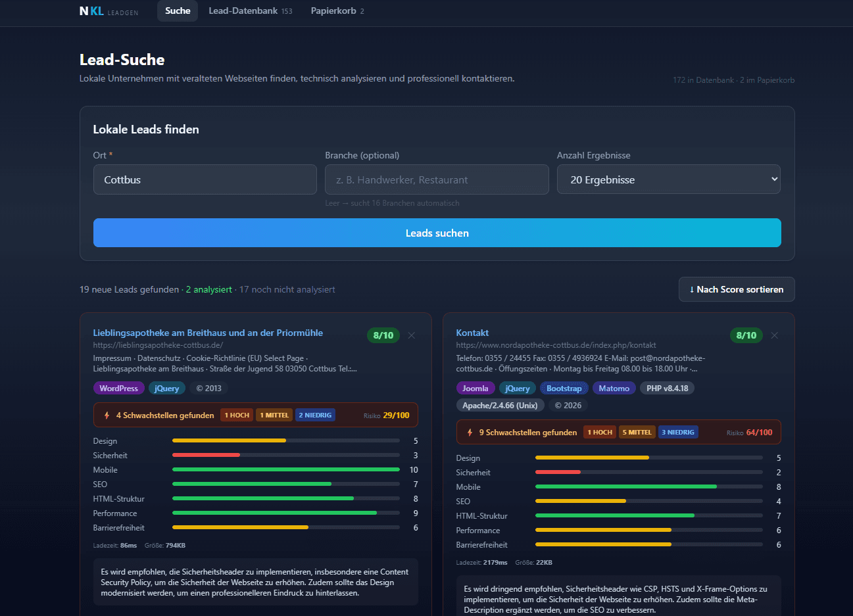Sort results with Nach Score sortieren
Image resolution: width=853 pixels, height=616 pixels.
pos(736,289)
